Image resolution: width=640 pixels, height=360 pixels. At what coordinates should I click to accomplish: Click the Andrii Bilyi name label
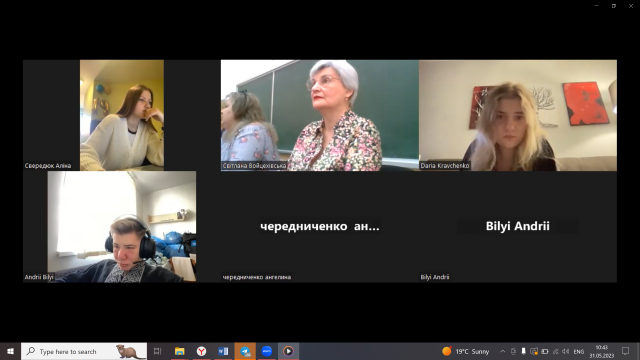(39, 277)
